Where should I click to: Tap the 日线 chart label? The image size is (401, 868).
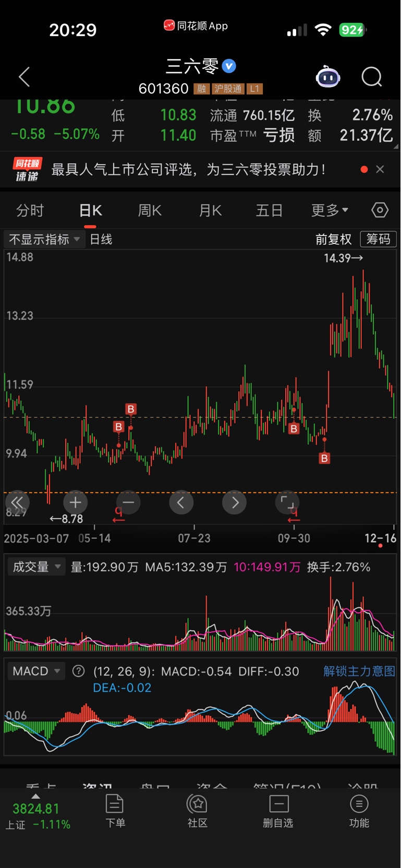coord(101,239)
